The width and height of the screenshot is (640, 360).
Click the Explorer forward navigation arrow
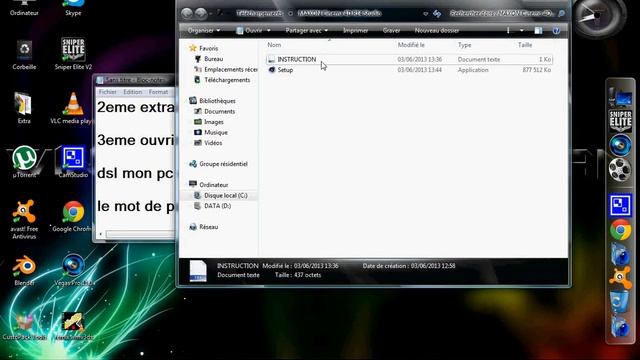(x=200, y=13)
